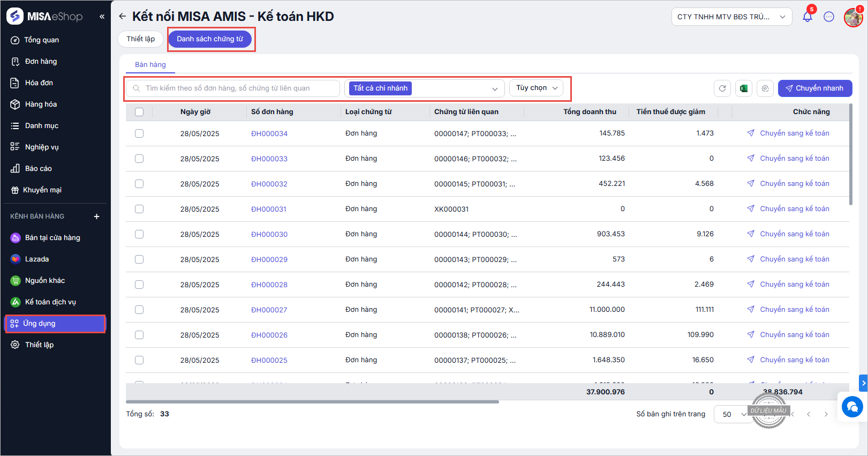Click the Chuyển nhanh button
Viewport: 868px width, 456px height.
pyautogui.click(x=815, y=88)
